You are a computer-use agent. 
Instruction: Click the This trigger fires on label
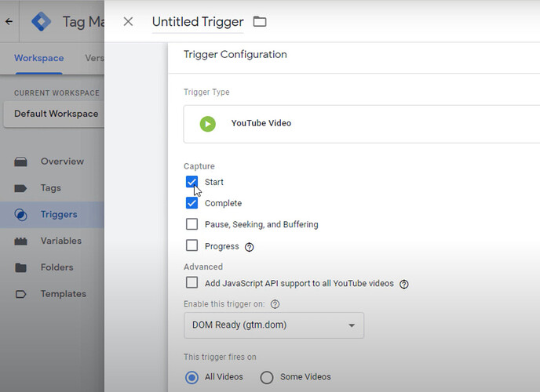click(220, 357)
